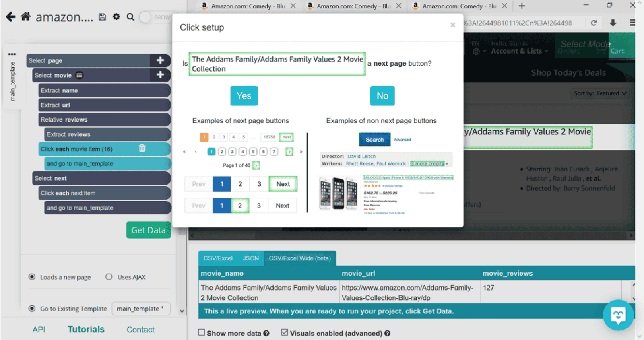
Task: Switch to CSV/Excel Wide (beta) tab
Action: point(300,258)
